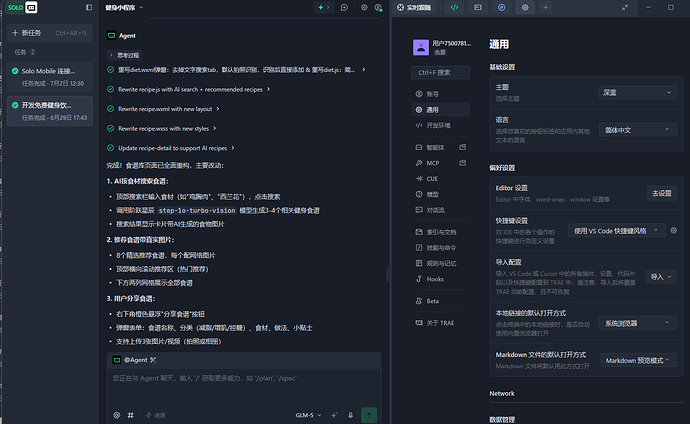Click external-link icon beside MCP
690x424 pixels.
click(462, 163)
